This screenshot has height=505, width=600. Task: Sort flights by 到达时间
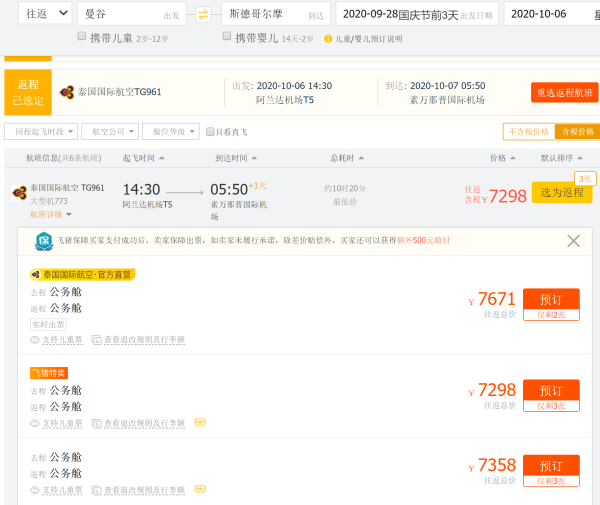click(x=236, y=158)
